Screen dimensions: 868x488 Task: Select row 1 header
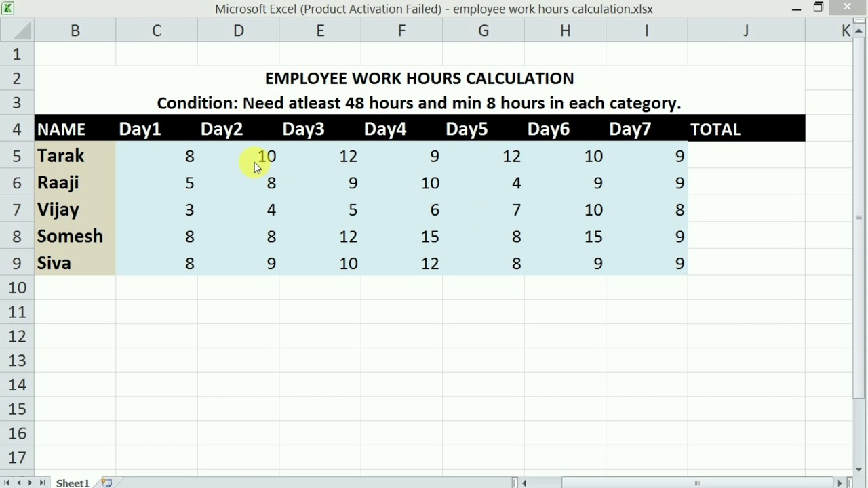(x=17, y=54)
